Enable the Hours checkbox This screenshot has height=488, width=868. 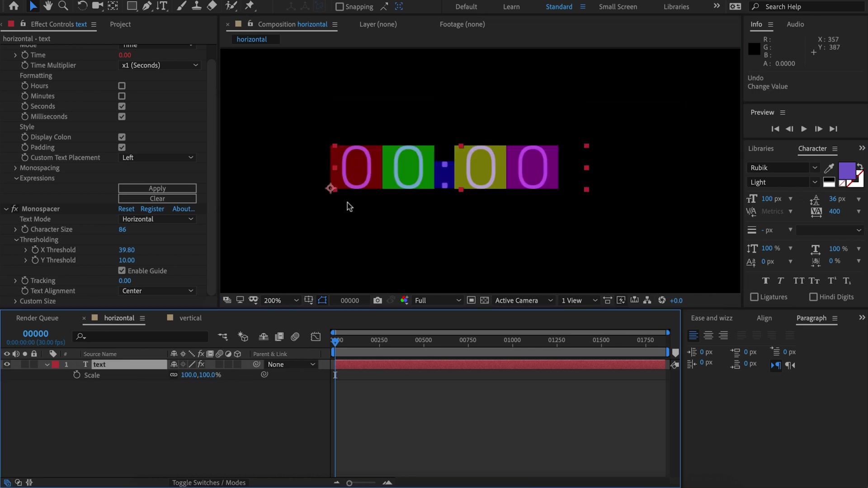coord(122,86)
